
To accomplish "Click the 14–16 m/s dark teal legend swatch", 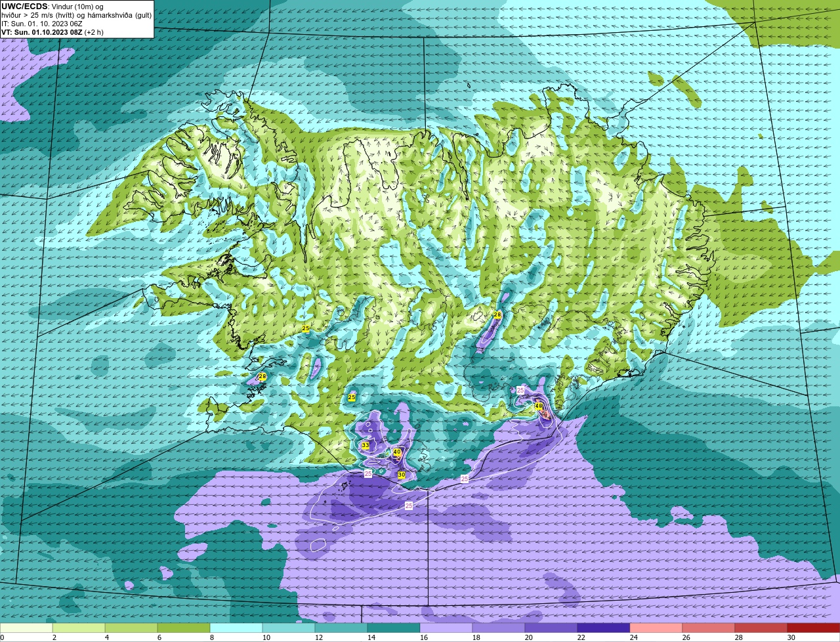I will (394, 628).
